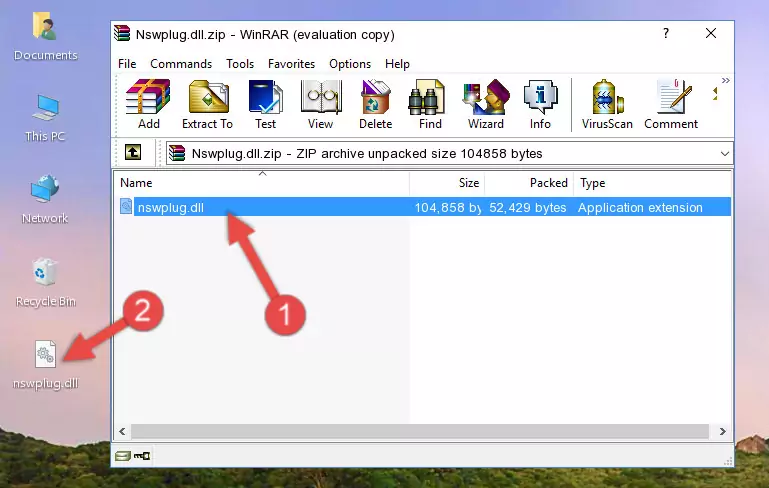
Task: Open the Find files tool
Action: tap(430, 104)
